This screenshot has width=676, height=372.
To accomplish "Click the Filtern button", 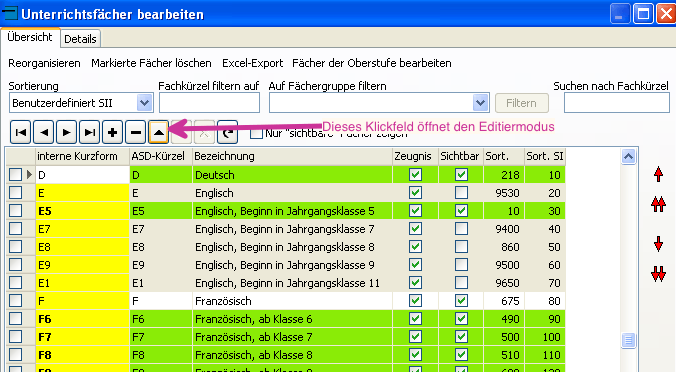I will pos(522,103).
